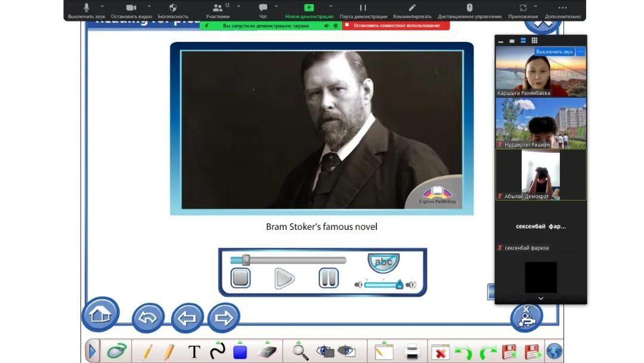Click the Play button in media player
This screenshot has width=644, height=363.
[284, 278]
